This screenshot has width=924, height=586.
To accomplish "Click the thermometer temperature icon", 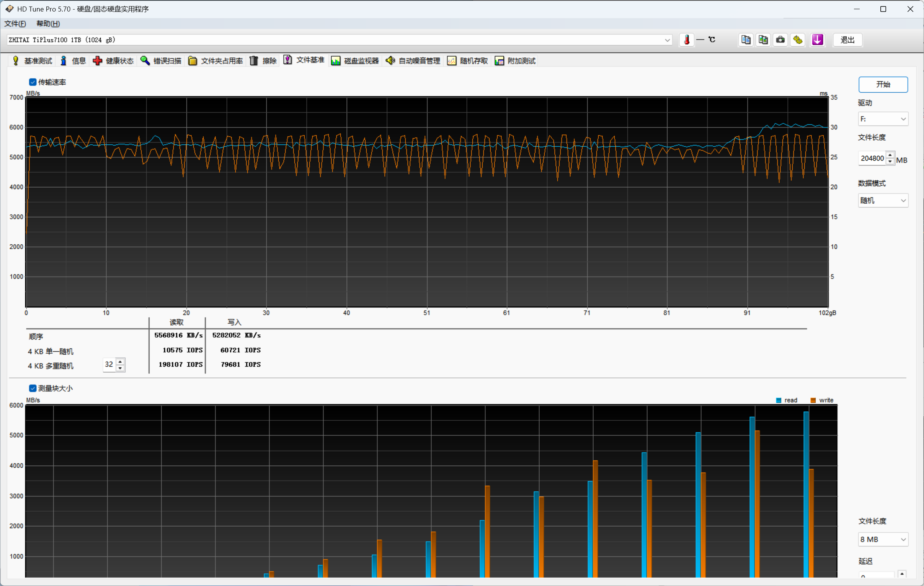I will 686,40.
